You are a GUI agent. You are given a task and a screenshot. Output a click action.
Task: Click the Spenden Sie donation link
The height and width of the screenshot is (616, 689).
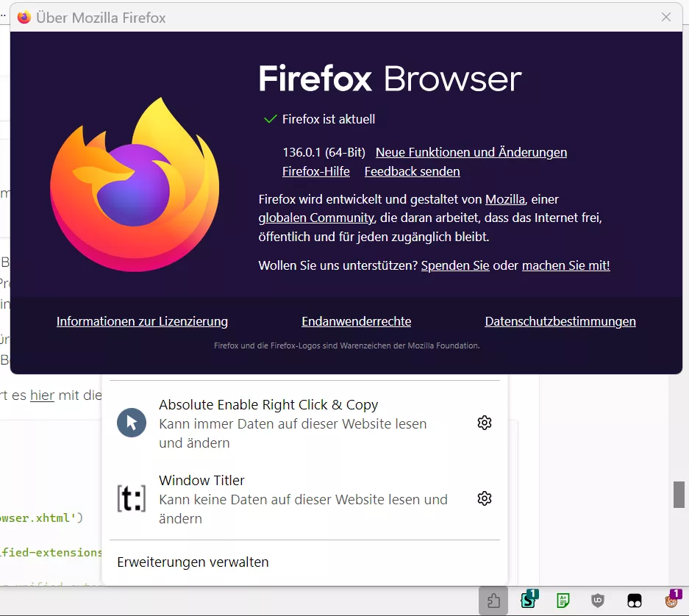coord(455,265)
